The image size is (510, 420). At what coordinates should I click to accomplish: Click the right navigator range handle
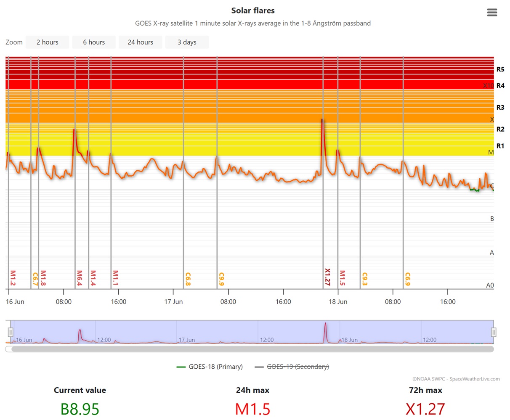pyautogui.click(x=494, y=332)
